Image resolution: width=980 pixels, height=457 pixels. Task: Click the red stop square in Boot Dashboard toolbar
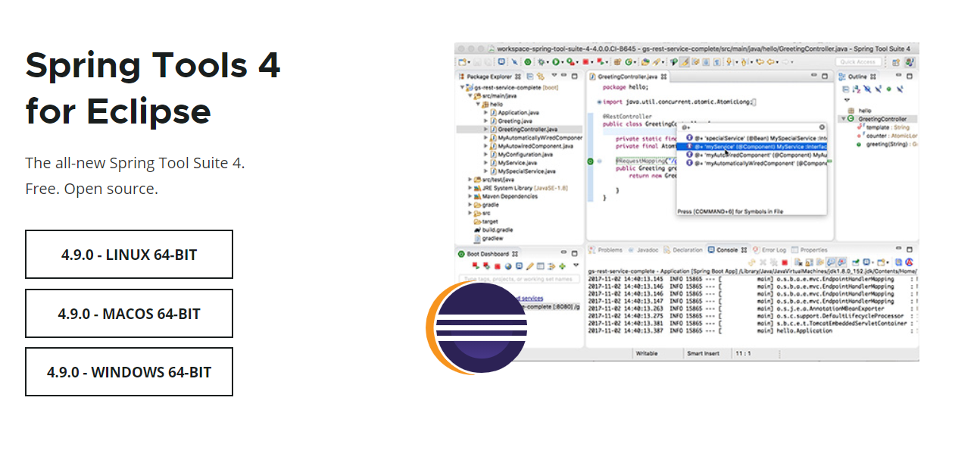(498, 266)
